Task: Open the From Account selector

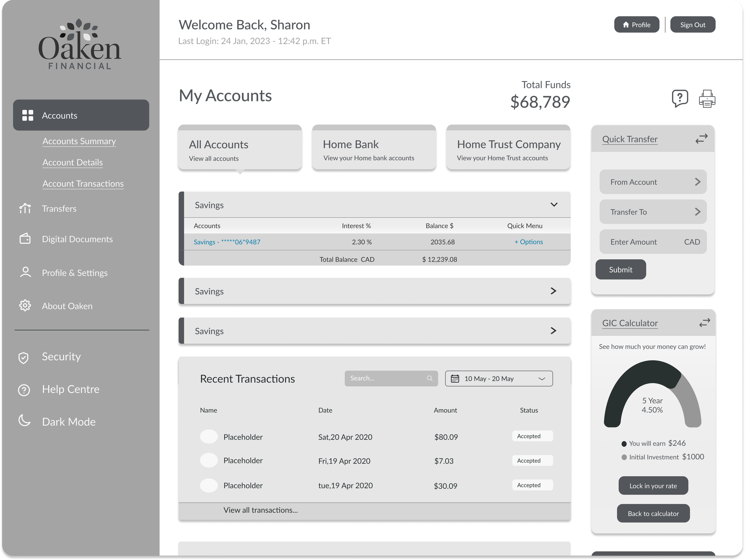Action: pyautogui.click(x=653, y=182)
